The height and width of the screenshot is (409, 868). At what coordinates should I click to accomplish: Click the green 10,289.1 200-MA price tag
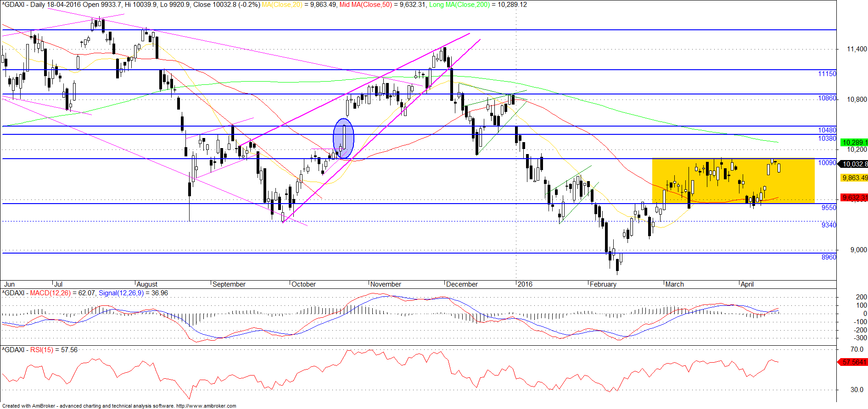(854, 143)
